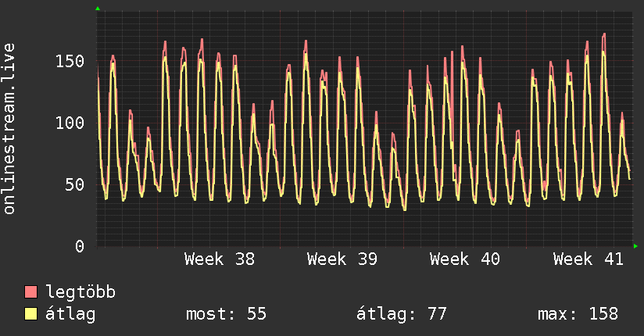Click the Week 38 axis label

coord(220,259)
